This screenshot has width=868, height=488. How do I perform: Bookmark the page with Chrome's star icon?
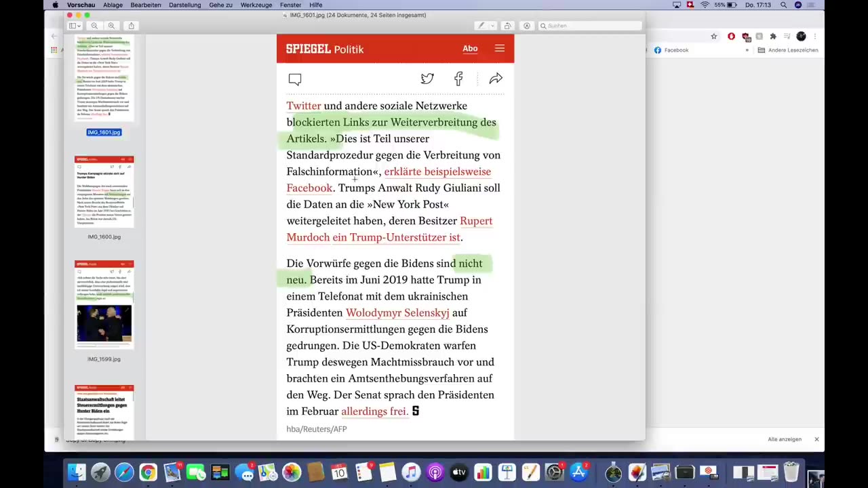pyautogui.click(x=714, y=36)
